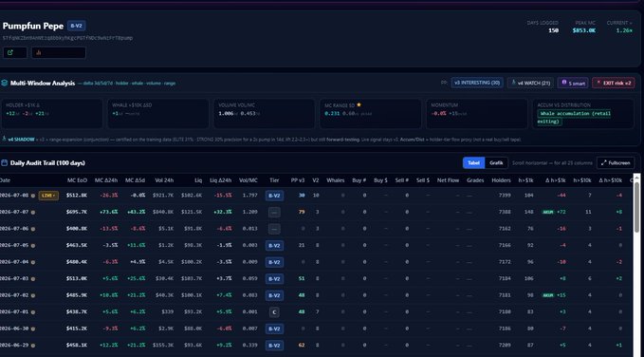The width and height of the screenshot is (644, 357).
Task: Click the AKUM badge in the 2026-07-07 row
Action: point(547,213)
